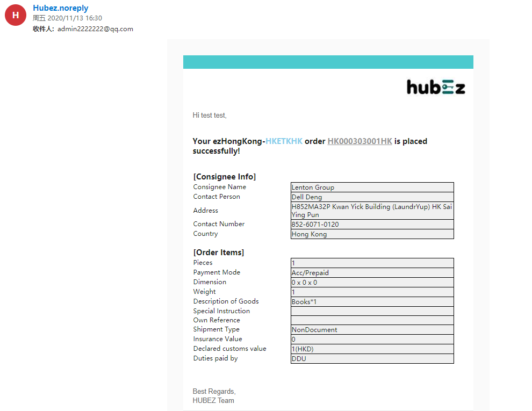The image size is (532, 411).
Task: Click the Dimension label
Action: click(x=210, y=282)
